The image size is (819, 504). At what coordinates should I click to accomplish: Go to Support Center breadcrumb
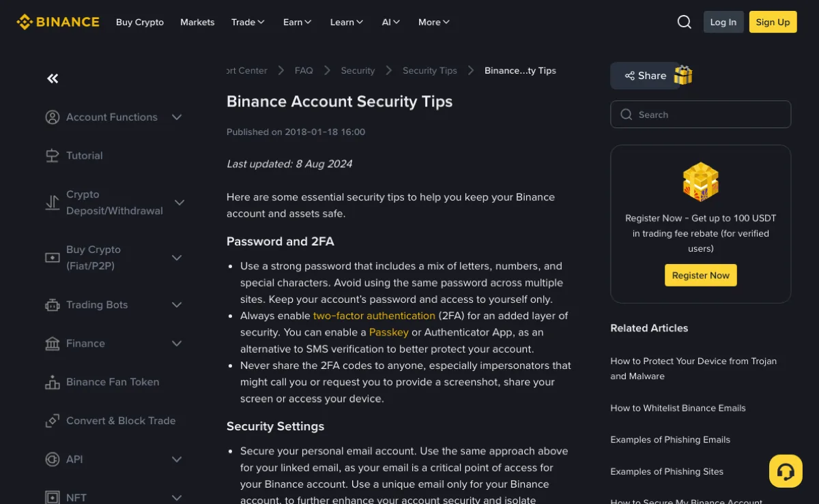247,70
